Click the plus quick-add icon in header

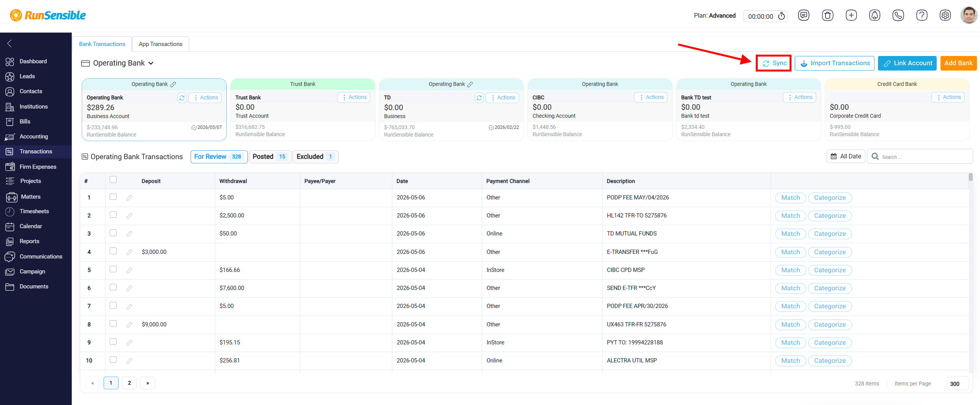point(851,15)
